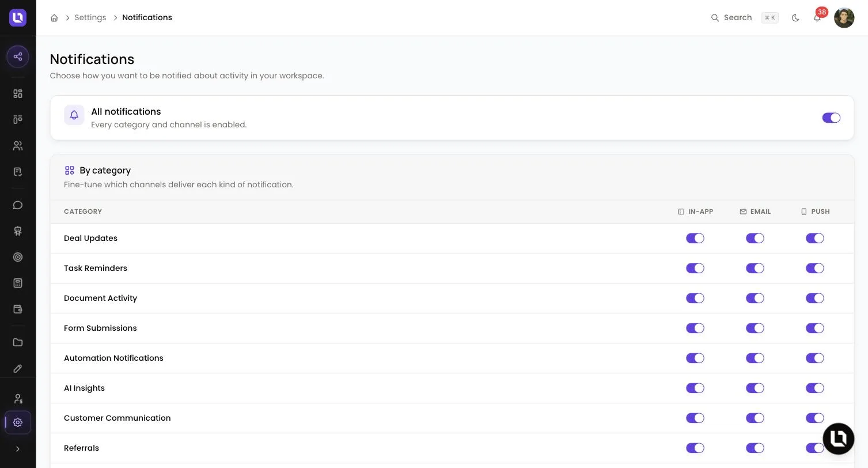Viewport: 868px width, 468px height.
Task: Open the contacts people icon in sidebar
Action: click(x=18, y=146)
